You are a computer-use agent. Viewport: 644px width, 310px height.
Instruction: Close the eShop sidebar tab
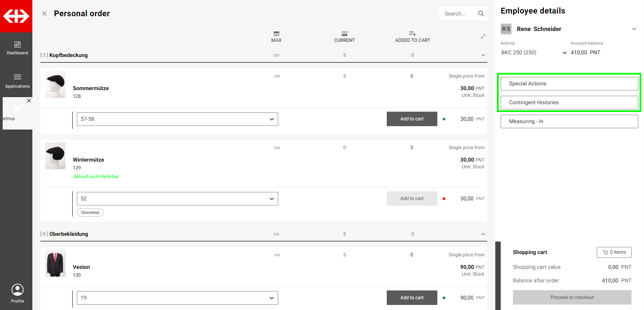tap(29, 101)
